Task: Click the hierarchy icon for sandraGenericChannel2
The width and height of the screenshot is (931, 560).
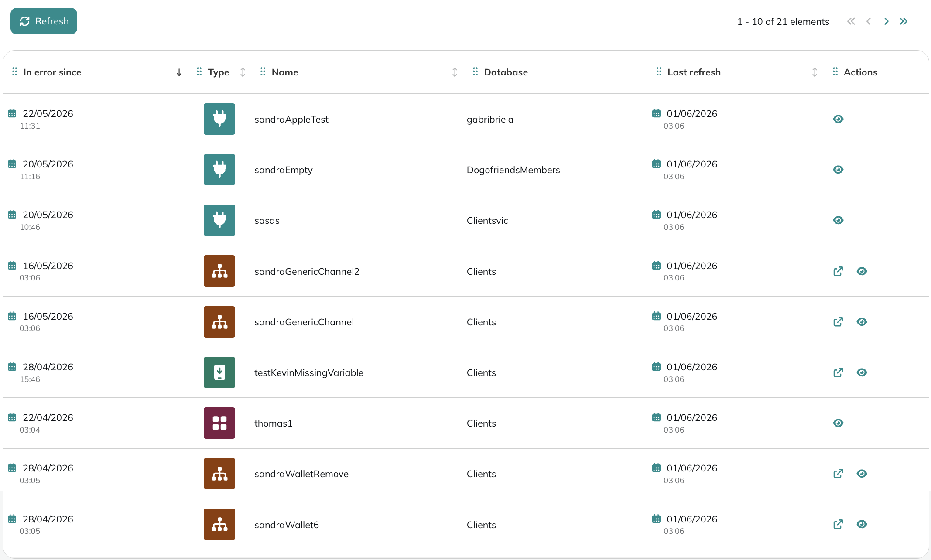Action: (x=219, y=271)
